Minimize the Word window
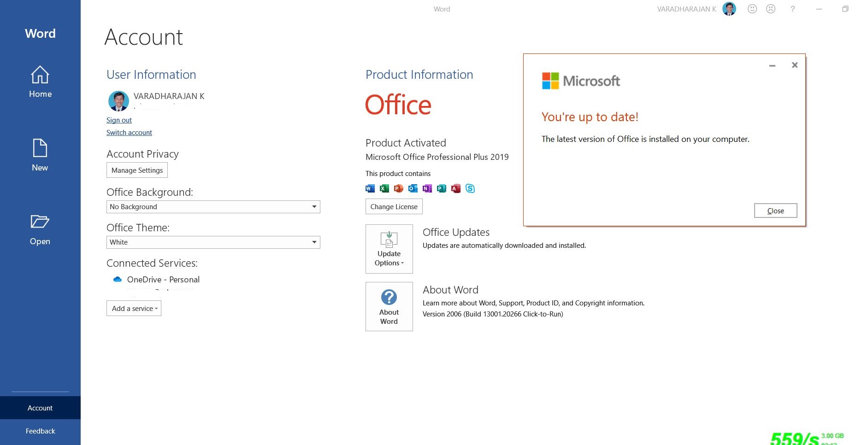The height and width of the screenshot is (445, 868). click(819, 9)
